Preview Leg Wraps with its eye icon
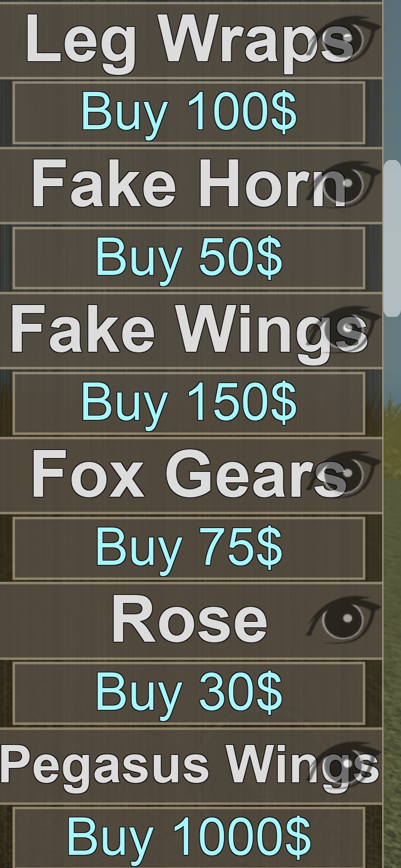 coord(345,40)
